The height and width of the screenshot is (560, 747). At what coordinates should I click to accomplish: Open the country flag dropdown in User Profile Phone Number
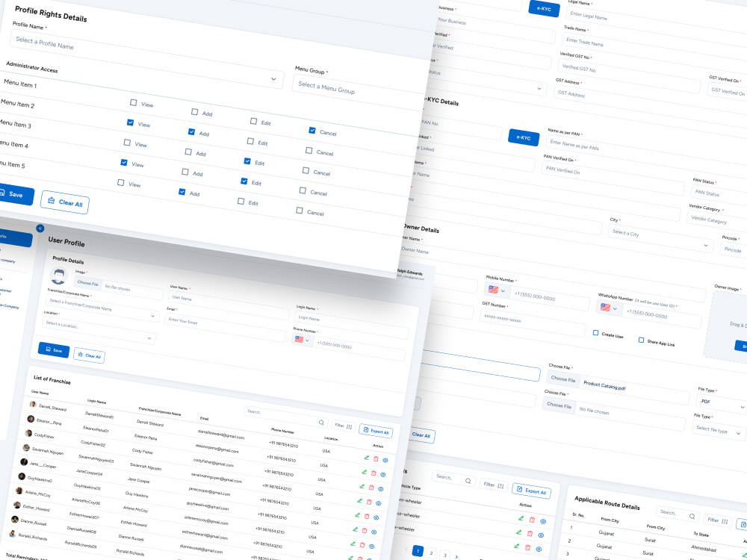pyautogui.click(x=302, y=340)
